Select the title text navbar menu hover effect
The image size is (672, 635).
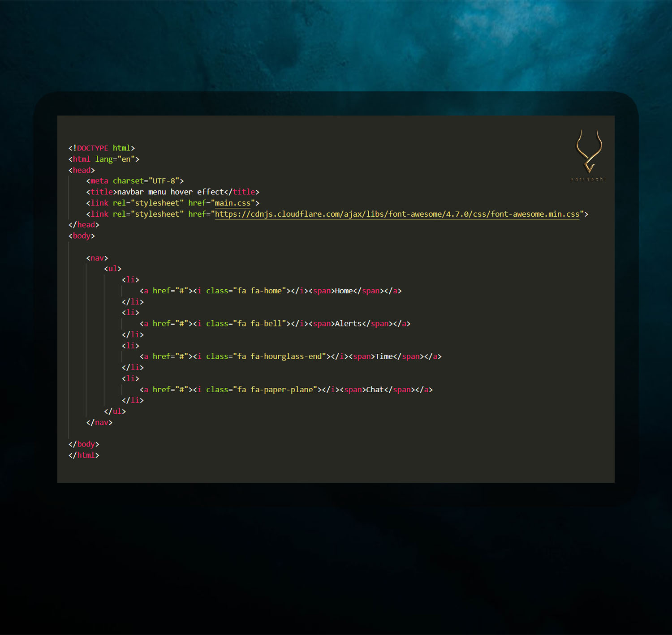coord(170,192)
